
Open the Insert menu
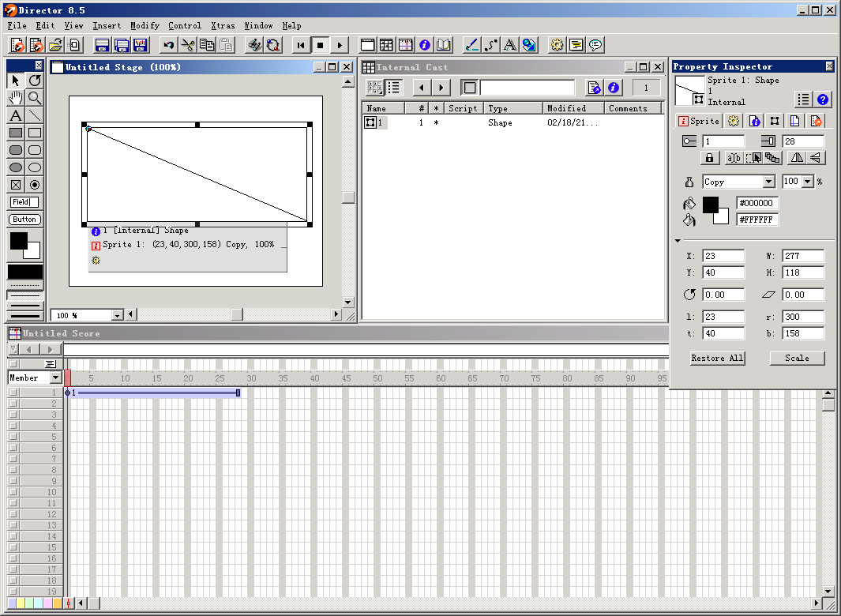[107, 26]
